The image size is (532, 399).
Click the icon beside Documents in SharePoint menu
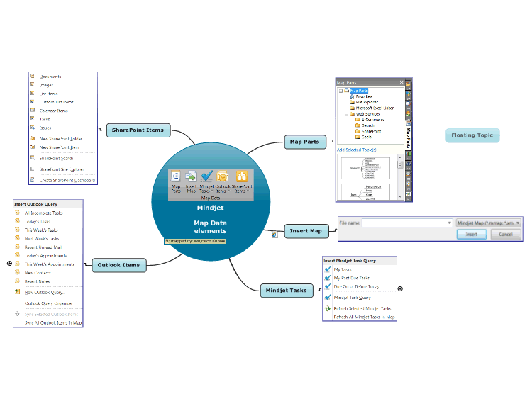pos(32,76)
